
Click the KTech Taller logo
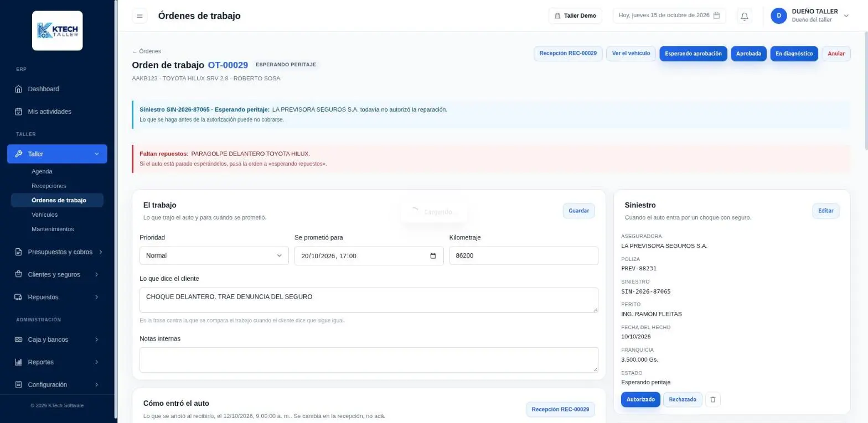click(58, 30)
